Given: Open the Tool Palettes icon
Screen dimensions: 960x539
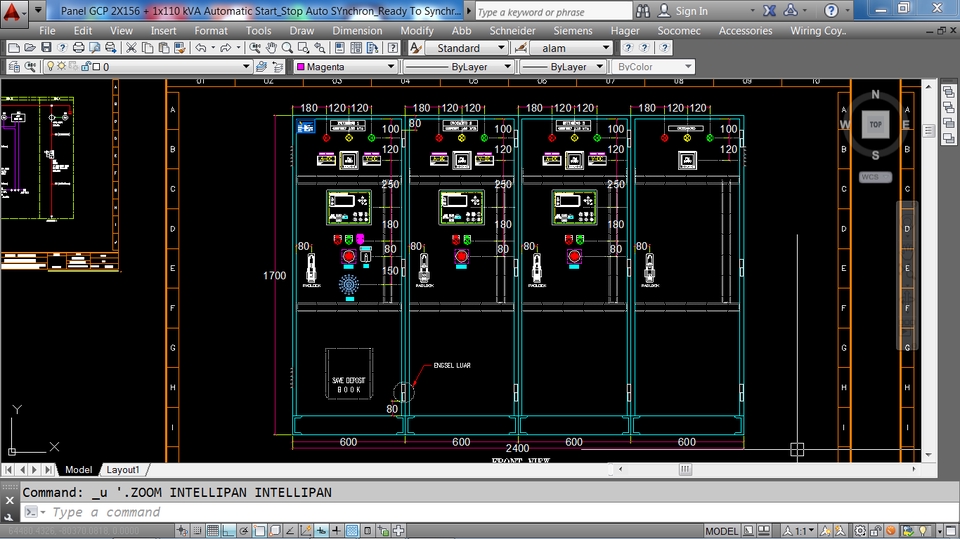Looking at the screenshot, I should point(372,48).
